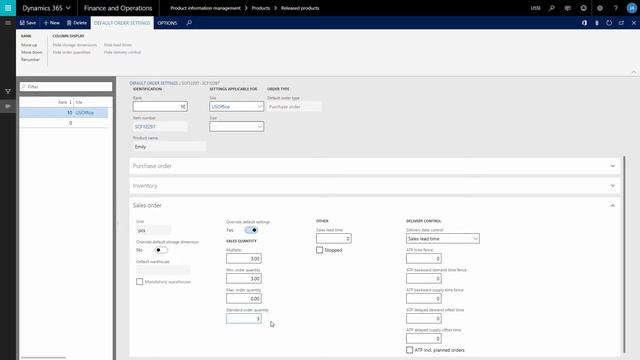Click the Rank input field
Image resolution: width=640 pixels, height=360 pixels.
pyautogui.click(x=160, y=107)
